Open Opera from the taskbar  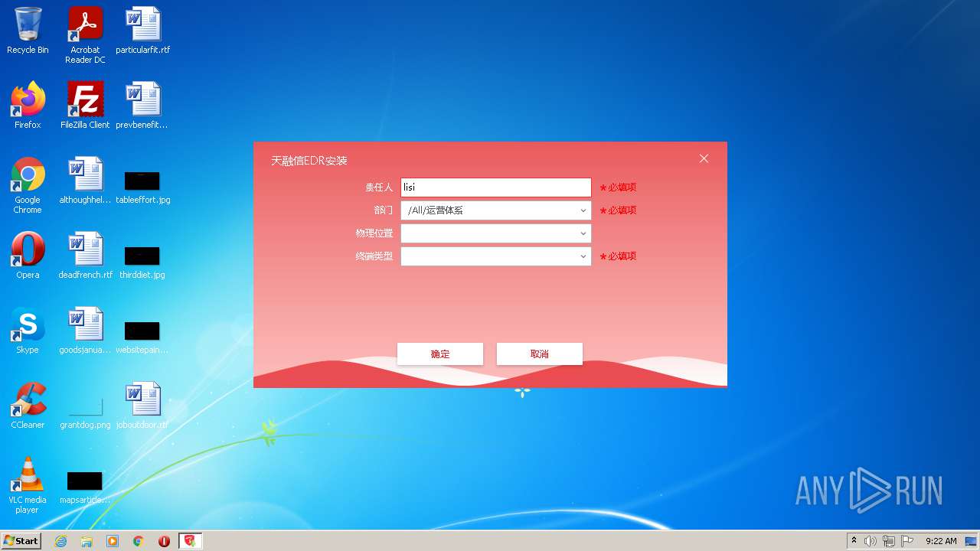[x=164, y=541]
